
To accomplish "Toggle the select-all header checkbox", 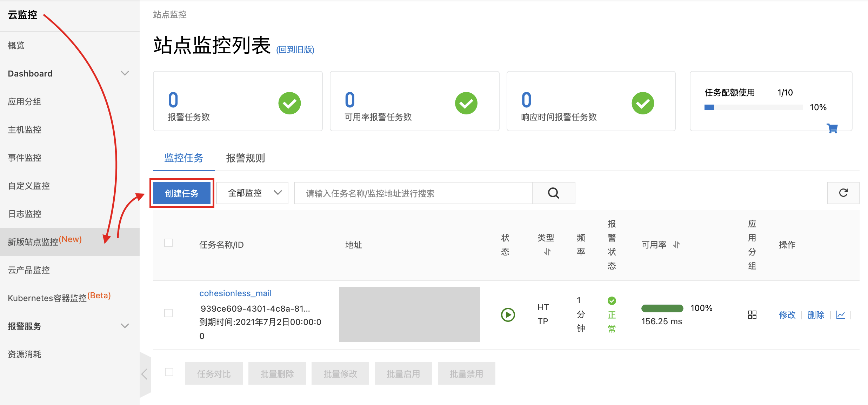I will click(x=168, y=243).
